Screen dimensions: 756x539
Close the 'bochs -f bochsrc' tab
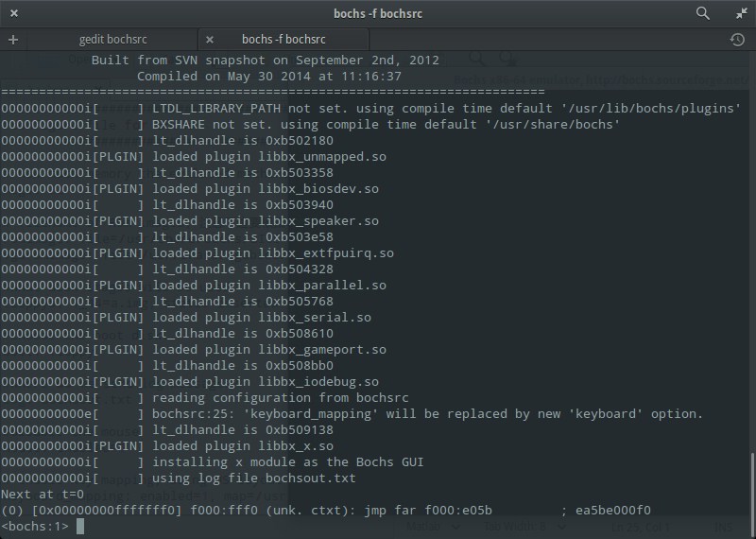coord(210,40)
